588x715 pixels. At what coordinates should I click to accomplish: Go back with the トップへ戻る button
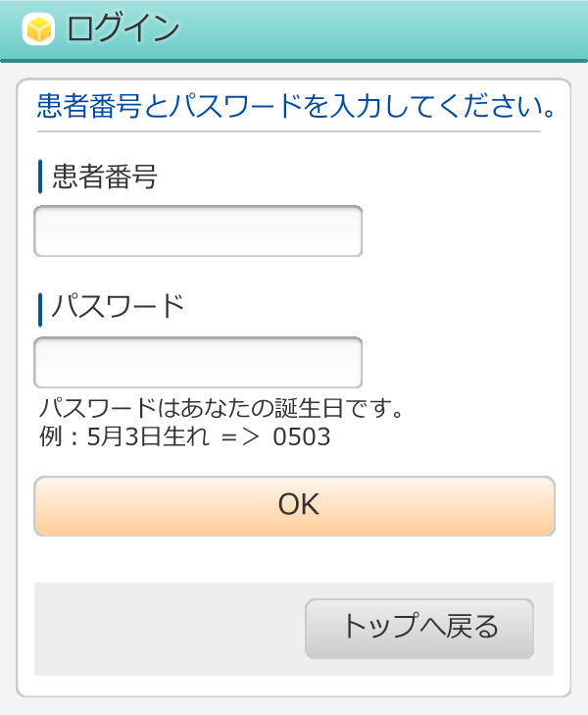click(x=419, y=628)
